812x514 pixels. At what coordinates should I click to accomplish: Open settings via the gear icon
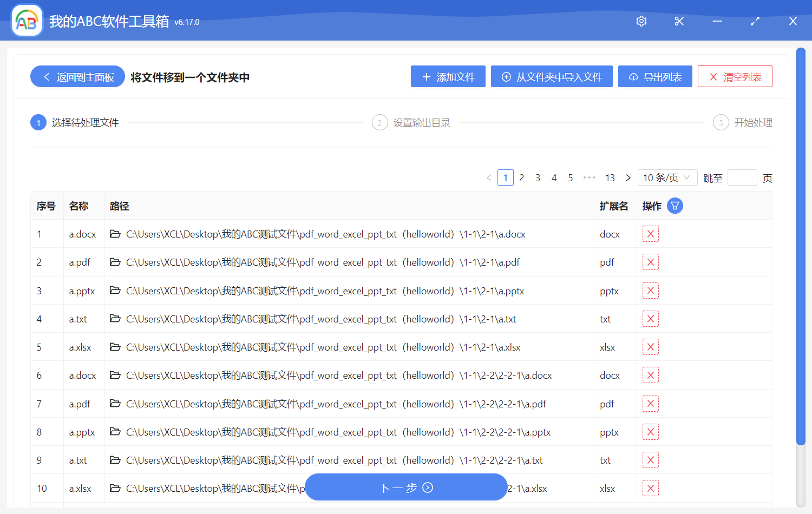641,21
